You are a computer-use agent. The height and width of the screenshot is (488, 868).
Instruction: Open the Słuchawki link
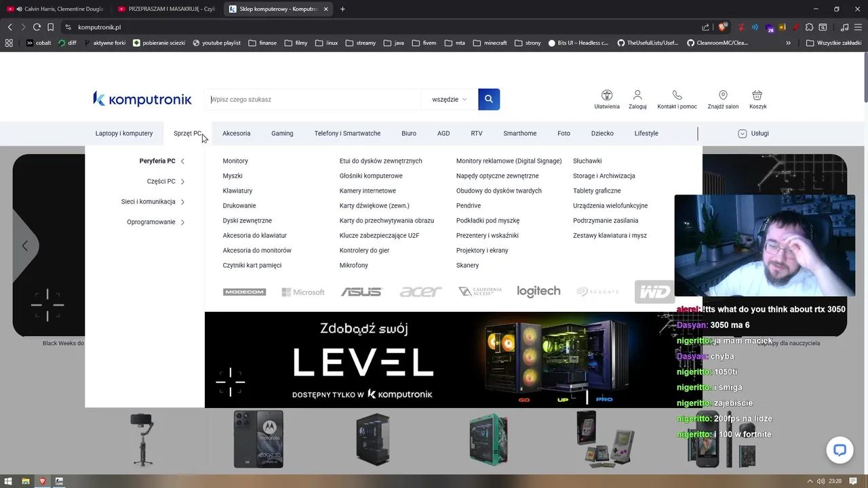(587, 161)
